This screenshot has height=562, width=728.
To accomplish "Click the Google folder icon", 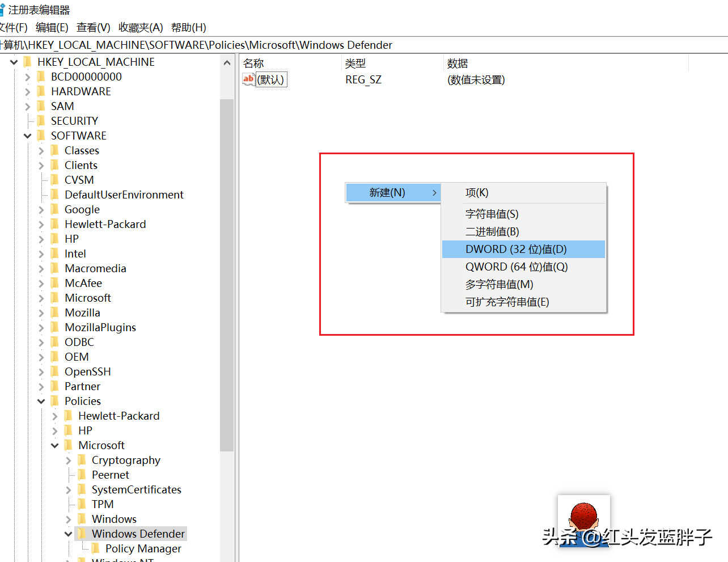I will pyautogui.click(x=54, y=209).
